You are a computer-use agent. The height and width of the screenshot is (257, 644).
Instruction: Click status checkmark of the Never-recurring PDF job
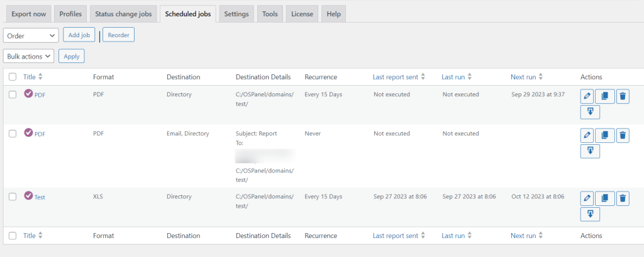point(28,132)
